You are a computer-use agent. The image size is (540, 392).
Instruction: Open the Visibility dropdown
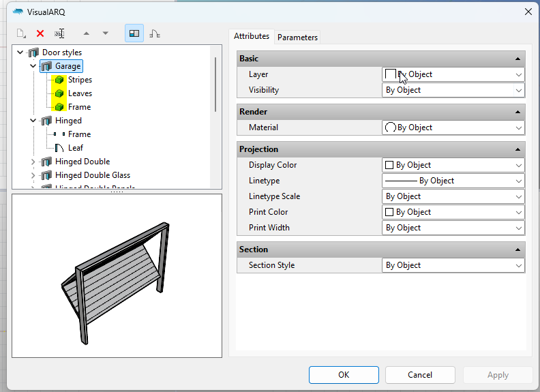pyautogui.click(x=453, y=90)
